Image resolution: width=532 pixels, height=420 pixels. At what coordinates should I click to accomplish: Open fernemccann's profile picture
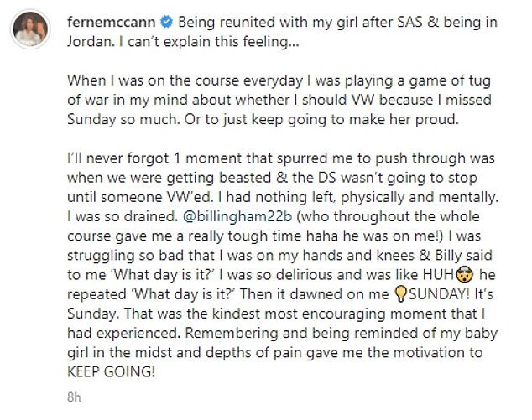click(30, 29)
